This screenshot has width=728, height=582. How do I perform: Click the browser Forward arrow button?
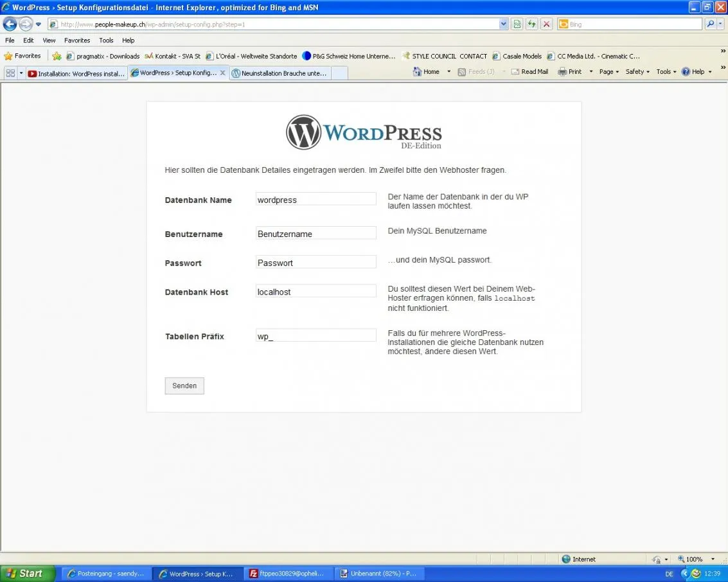point(26,24)
